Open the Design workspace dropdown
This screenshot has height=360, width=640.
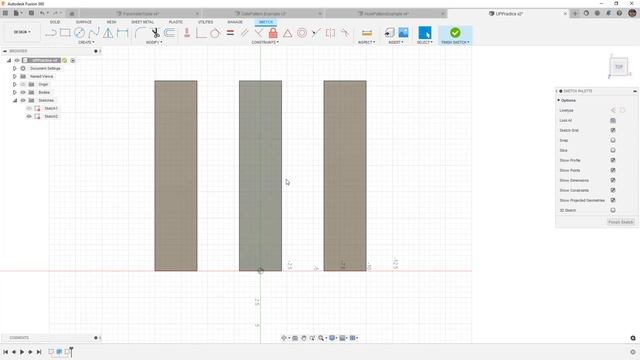pos(22,32)
